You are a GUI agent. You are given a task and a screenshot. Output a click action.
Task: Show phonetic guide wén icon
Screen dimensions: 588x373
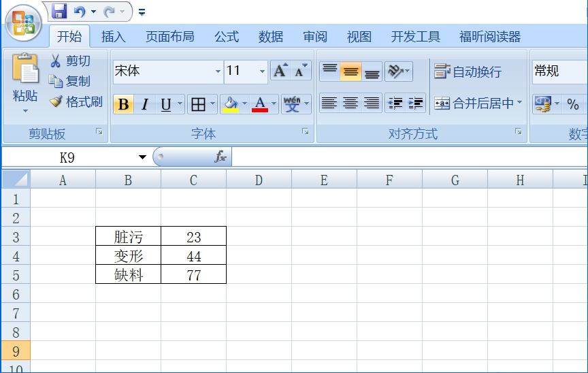[292, 104]
